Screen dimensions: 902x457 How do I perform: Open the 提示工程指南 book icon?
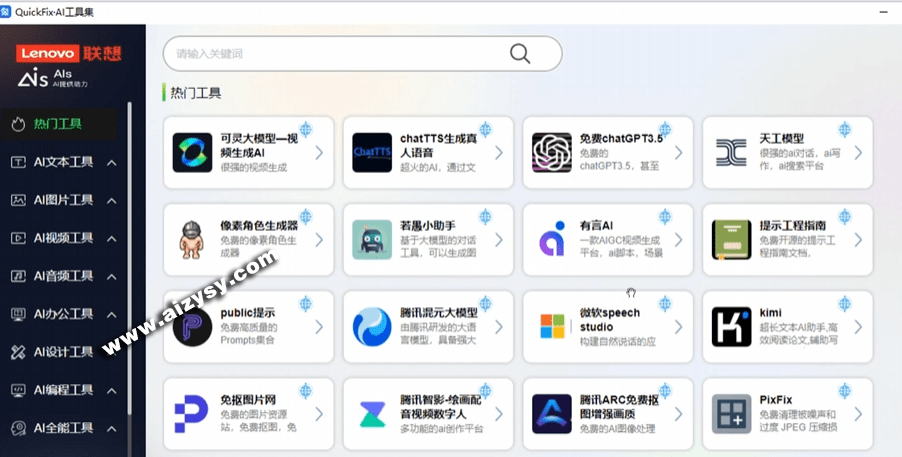coord(731,240)
